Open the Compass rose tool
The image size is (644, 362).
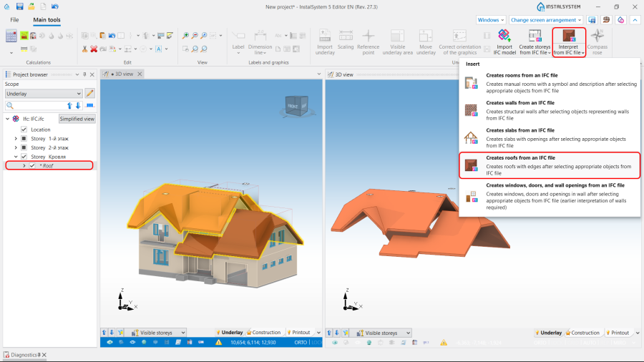pyautogui.click(x=597, y=42)
